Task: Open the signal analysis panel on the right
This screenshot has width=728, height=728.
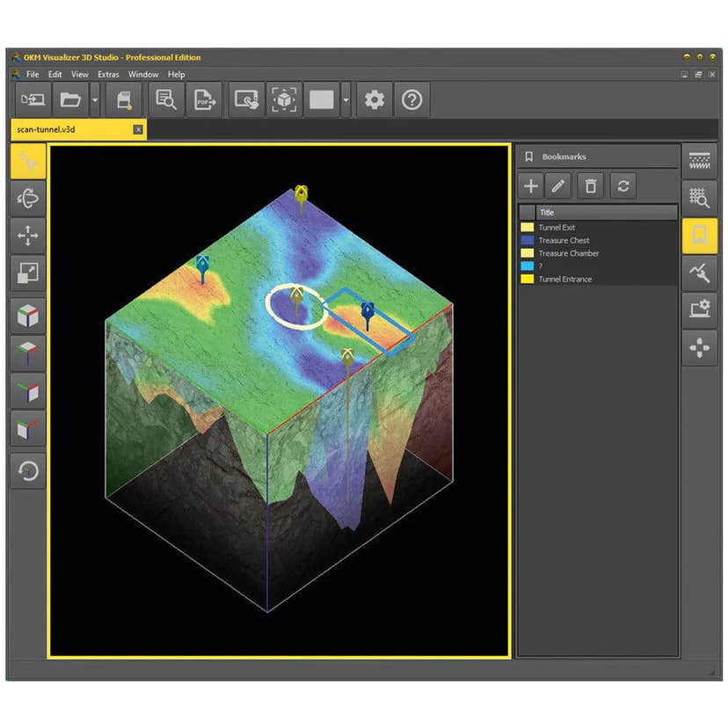Action: (700, 273)
